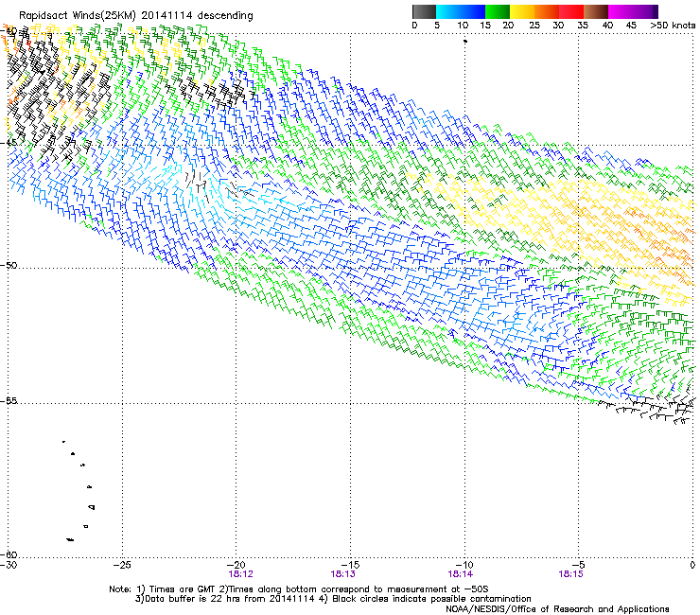Click the brown 35-40 knots legend segment
This screenshot has height=615, width=700.
[x=596, y=11]
